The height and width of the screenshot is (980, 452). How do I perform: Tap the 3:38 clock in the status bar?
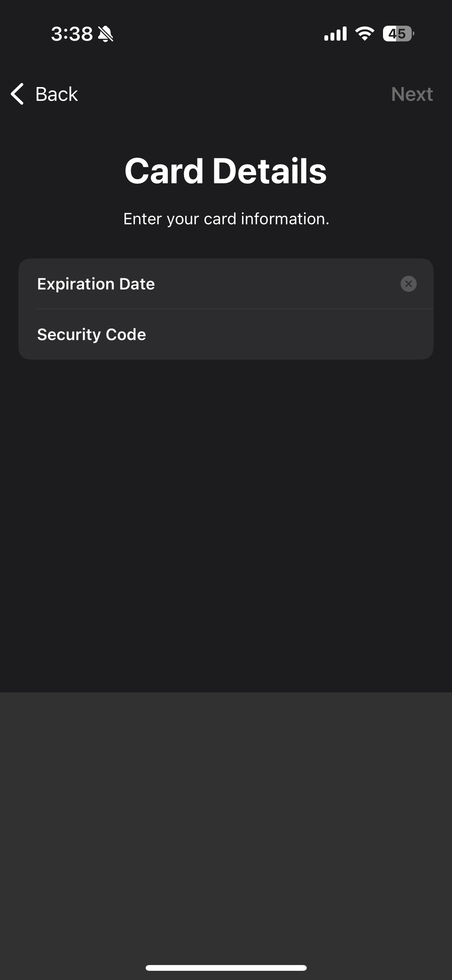click(x=72, y=34)
